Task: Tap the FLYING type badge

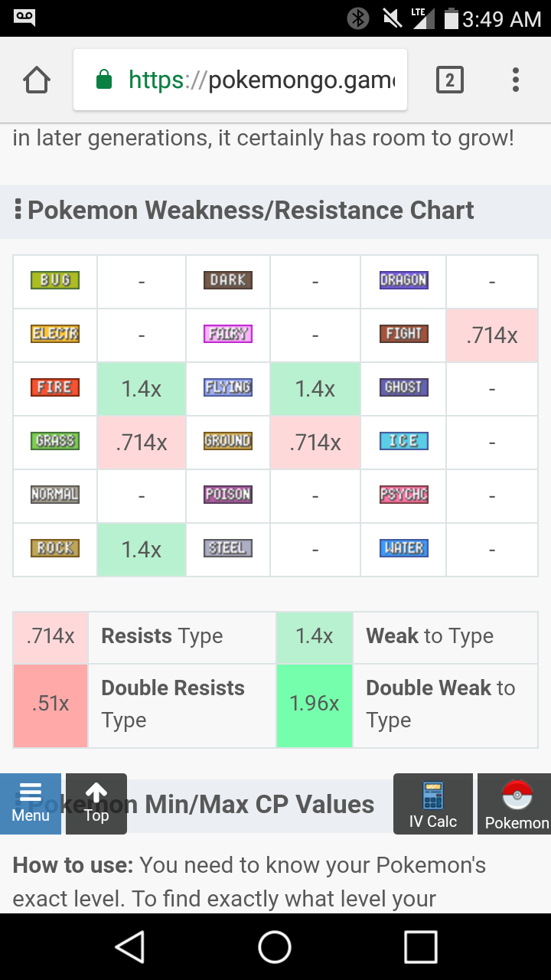Action: (228, 388)
